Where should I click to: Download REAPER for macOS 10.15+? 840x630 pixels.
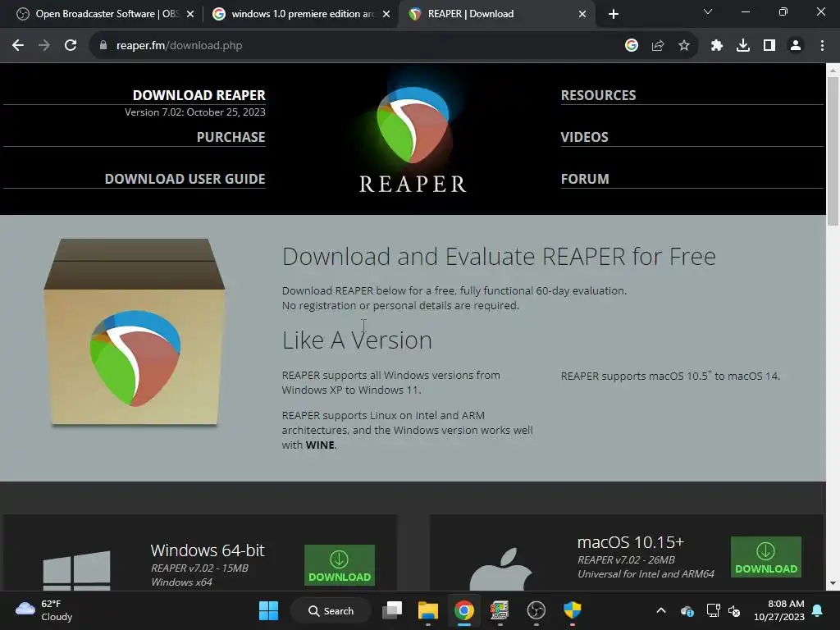tap(766, 557)
